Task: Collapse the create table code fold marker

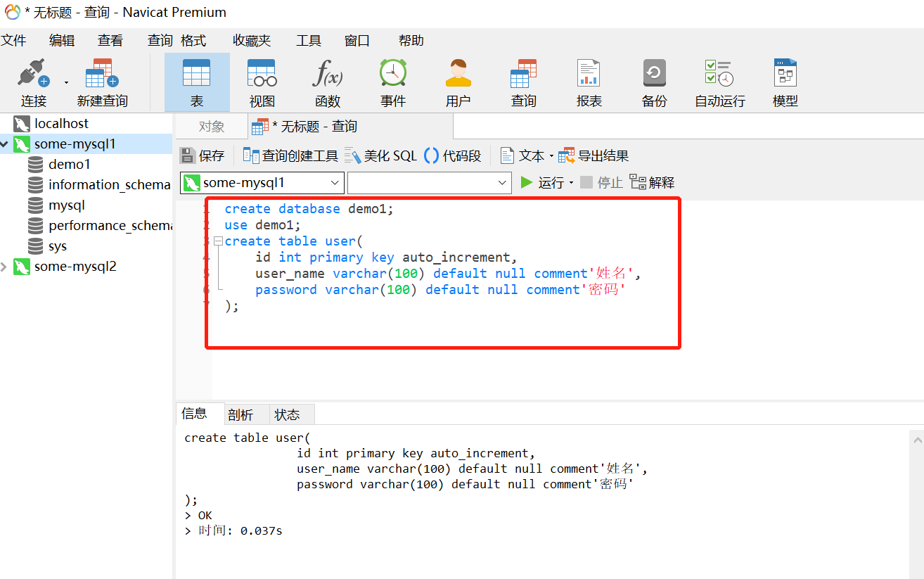Action: 218,241
